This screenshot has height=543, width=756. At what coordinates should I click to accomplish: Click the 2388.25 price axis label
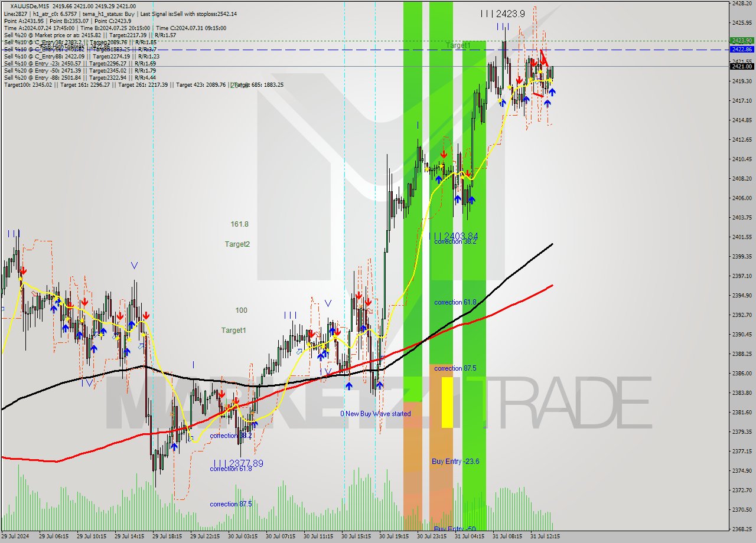741,354
